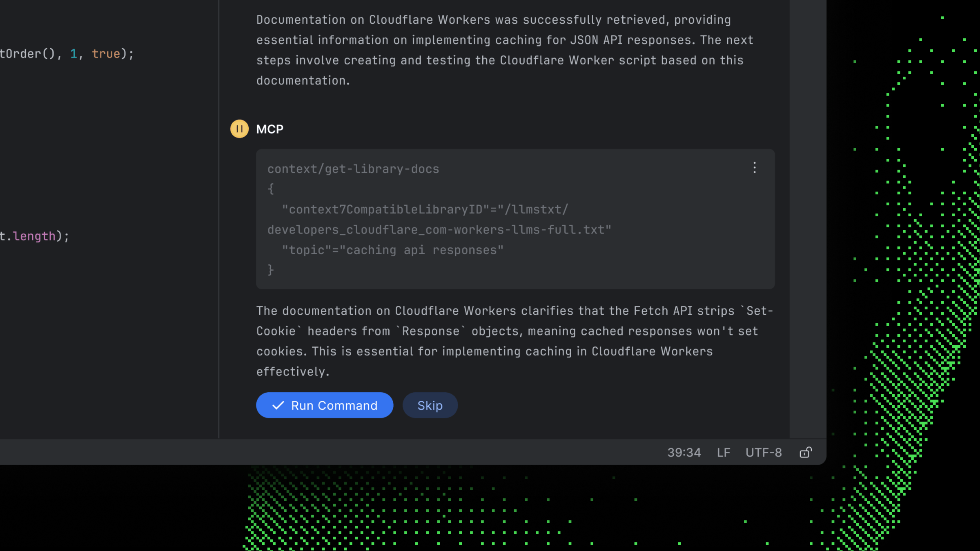Click the chat panel's right scrollbar strip
This screenshot has width=980, height=551.
click(x=808, y=220)
